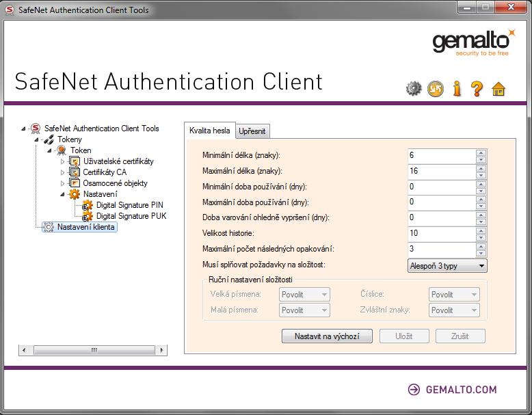Screen dimensions: 532x415
Task: Increase Minimální doba používání value
Action: point(481,184)
